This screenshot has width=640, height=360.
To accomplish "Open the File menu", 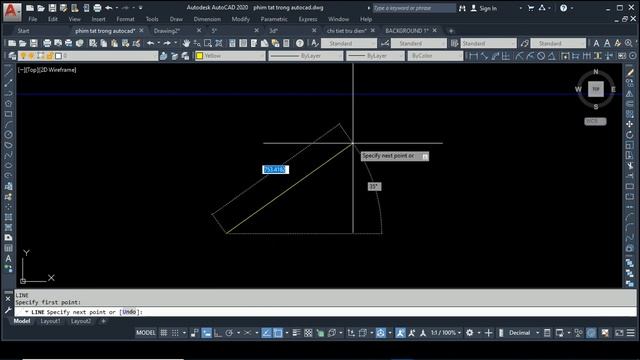I will coord(33,19).
